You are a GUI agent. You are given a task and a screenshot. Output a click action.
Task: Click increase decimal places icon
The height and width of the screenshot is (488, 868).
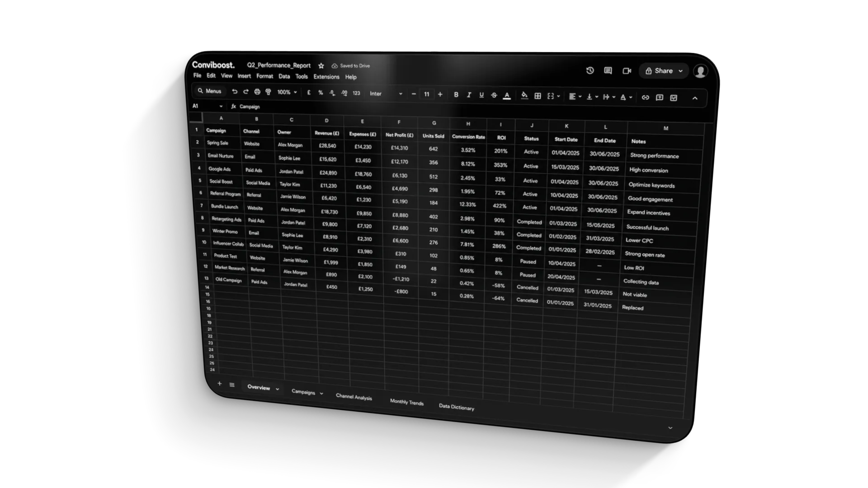point(344,93)
